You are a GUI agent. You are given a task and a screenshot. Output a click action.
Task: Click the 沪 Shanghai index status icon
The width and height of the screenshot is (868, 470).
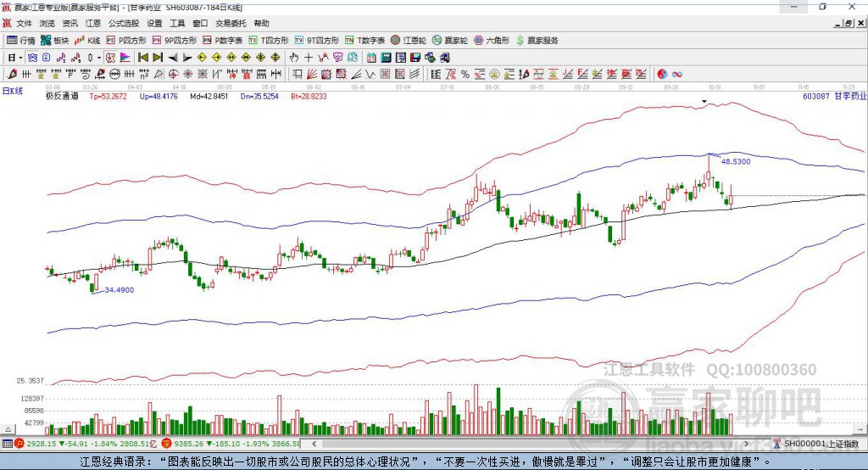pyautogui.click(x=19, y=444)
